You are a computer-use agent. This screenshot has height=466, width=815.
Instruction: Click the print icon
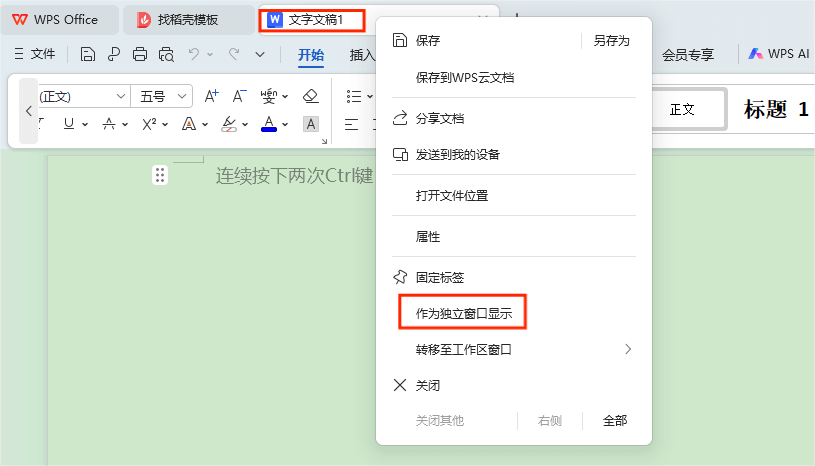point(140,54)
